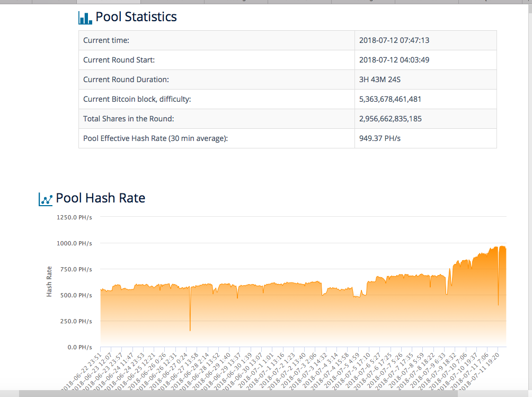Select 'Total Shares in the Round:' label

coord(129,119)
